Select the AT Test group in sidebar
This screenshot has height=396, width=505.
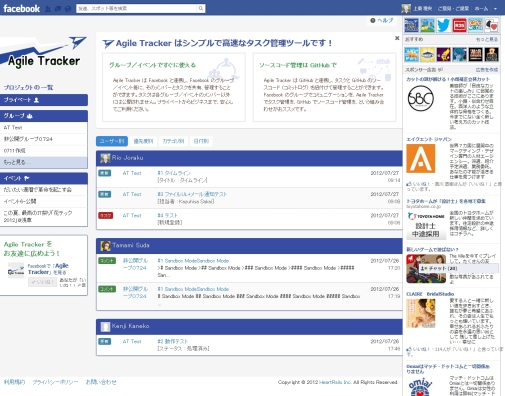coord(44,127)
